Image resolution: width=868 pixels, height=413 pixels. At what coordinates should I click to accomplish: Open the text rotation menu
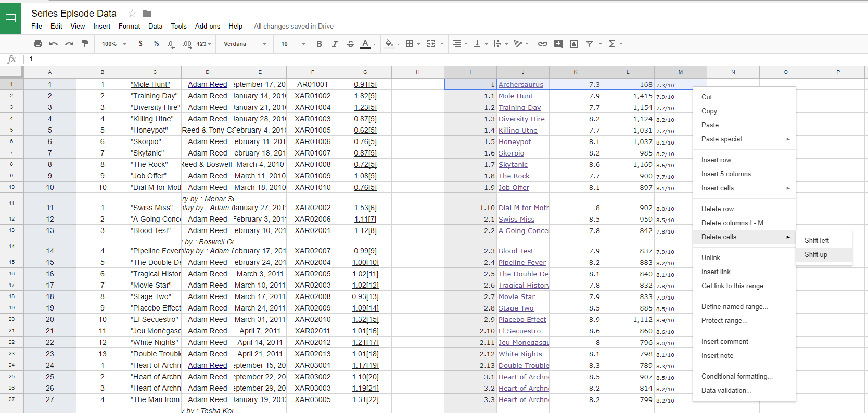coord(520,44)
